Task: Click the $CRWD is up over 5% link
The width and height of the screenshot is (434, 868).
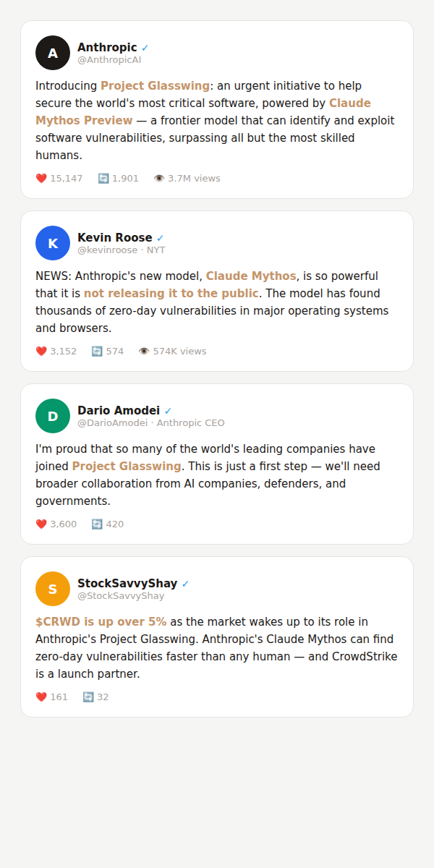Action: pyautogui.click(x=101, y=622)
